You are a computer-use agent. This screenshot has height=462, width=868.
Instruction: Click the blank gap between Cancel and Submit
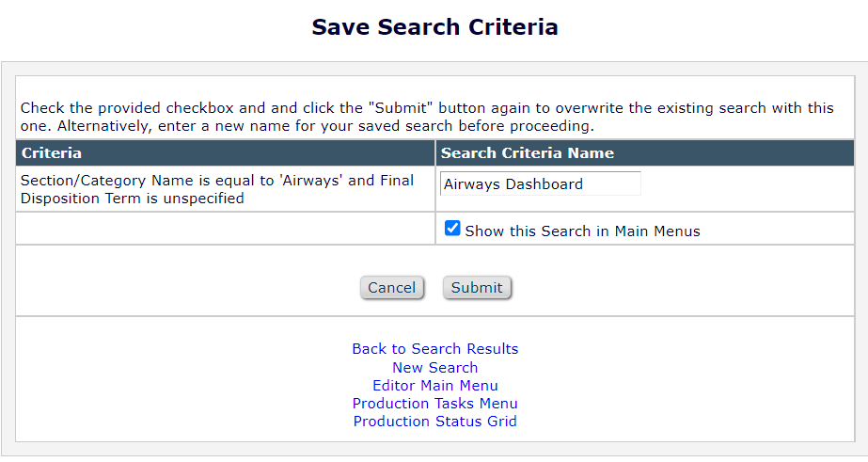434,288
